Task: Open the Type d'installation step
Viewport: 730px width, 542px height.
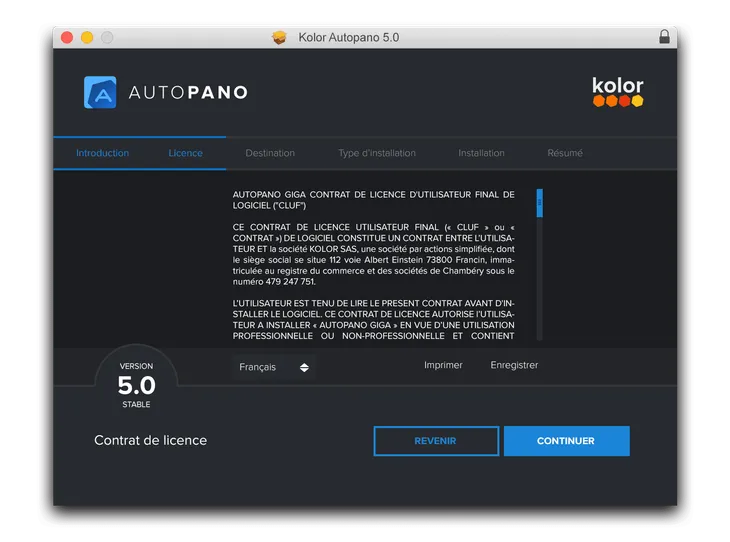Action: [x=376, y=153]
